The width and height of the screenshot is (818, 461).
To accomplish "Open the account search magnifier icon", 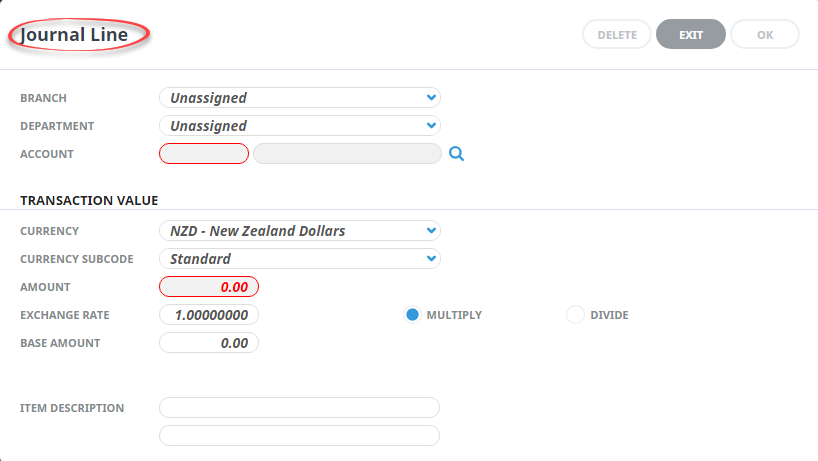I will click(456, 154).
